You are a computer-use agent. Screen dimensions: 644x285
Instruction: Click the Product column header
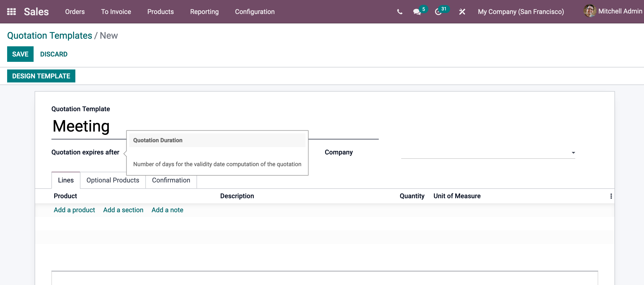(65, 196)
